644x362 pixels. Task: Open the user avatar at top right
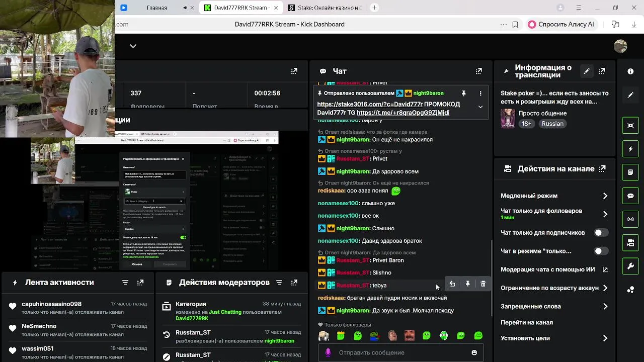tap(620, 46)
